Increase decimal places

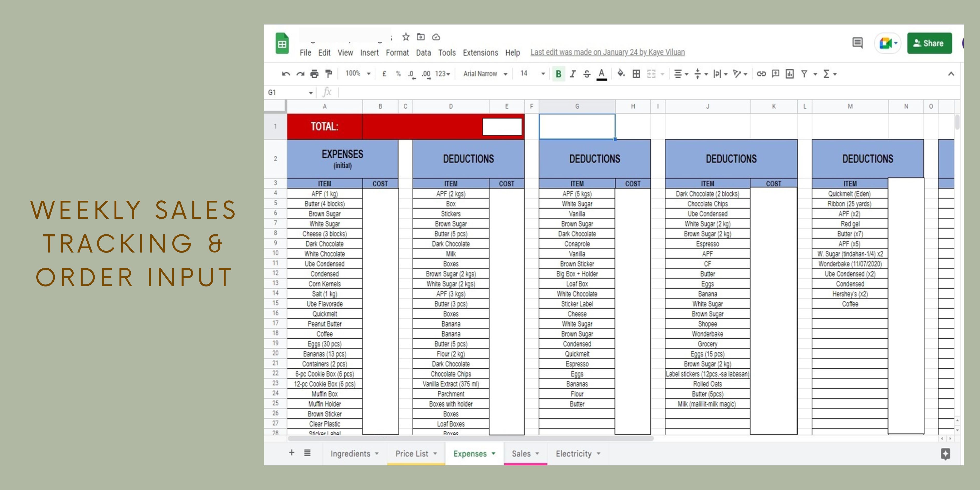pos(426,74)
